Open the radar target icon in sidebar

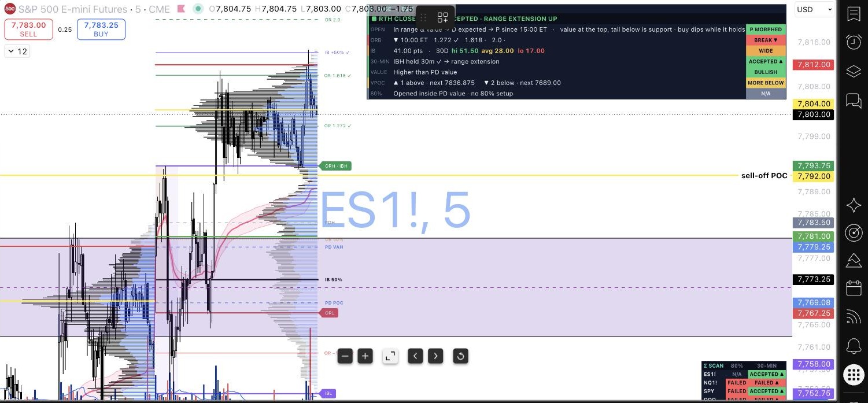point(854,232)
